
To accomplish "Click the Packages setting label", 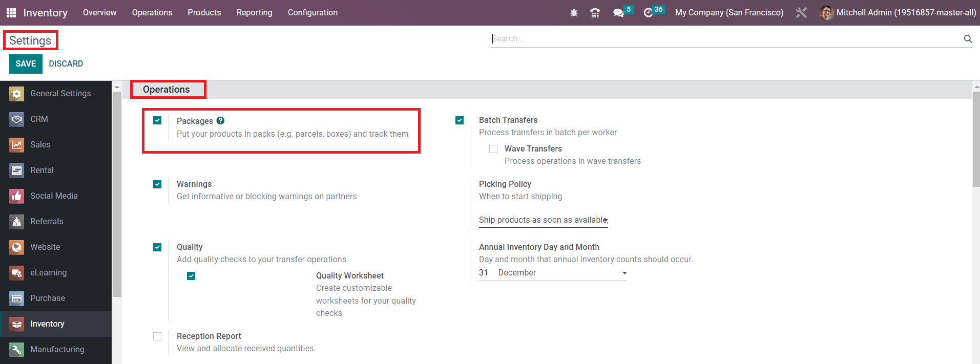I will point(195,121).
